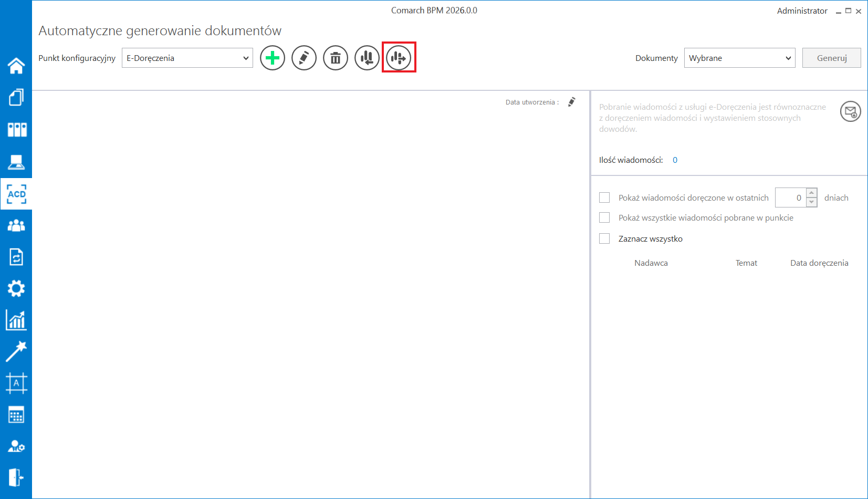868x499 pixels.
Task: Click the trash delete configuration point icon
Action: click(x=336, y=58)
